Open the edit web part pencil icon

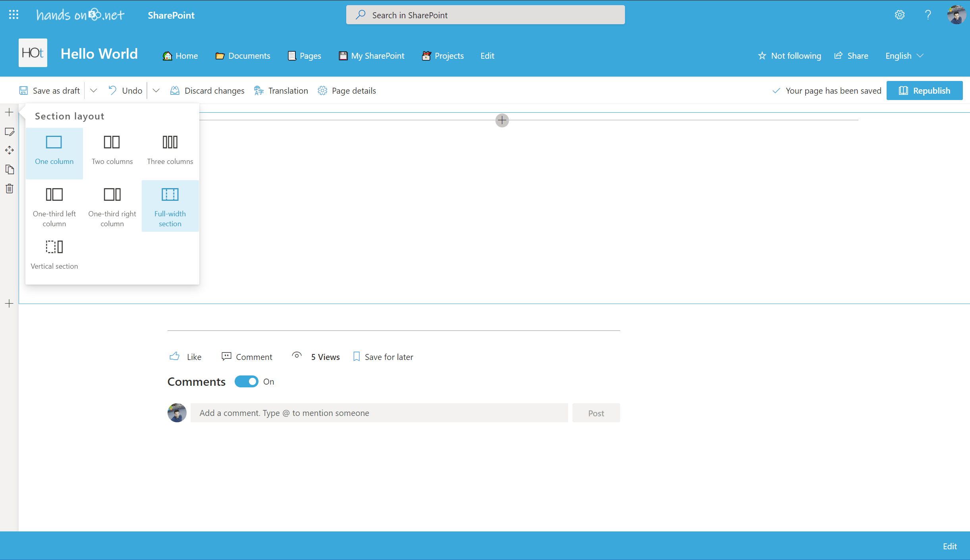[x=9, y=131]
